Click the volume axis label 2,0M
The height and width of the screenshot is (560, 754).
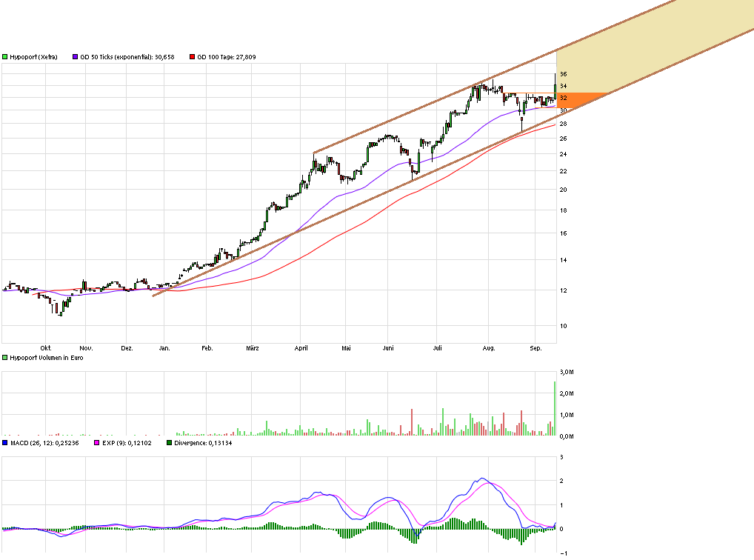[567, 393]
